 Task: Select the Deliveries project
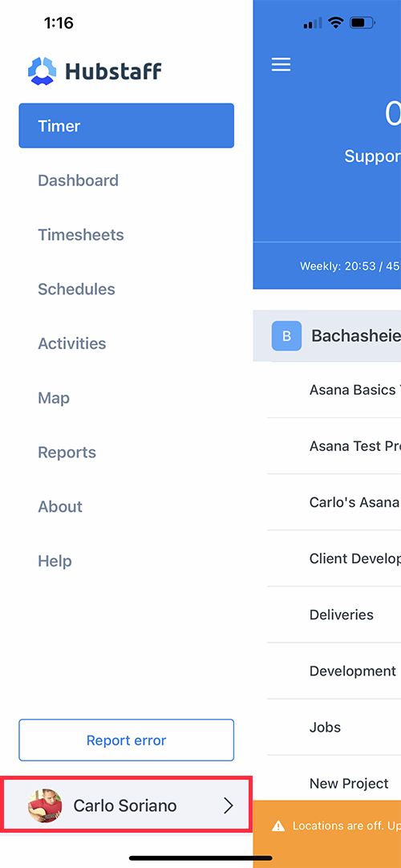pyautogui.click(x=334, y=614)
